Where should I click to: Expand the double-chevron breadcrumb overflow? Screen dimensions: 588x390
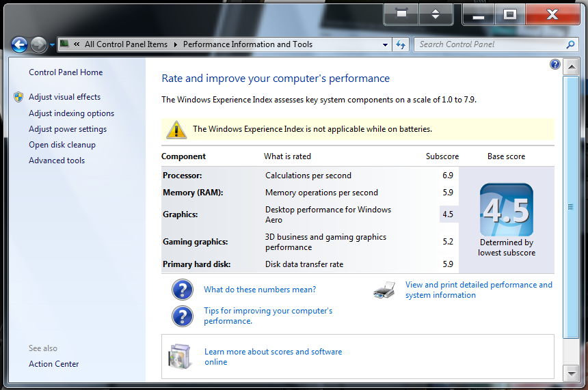click(x=77, y=44)
